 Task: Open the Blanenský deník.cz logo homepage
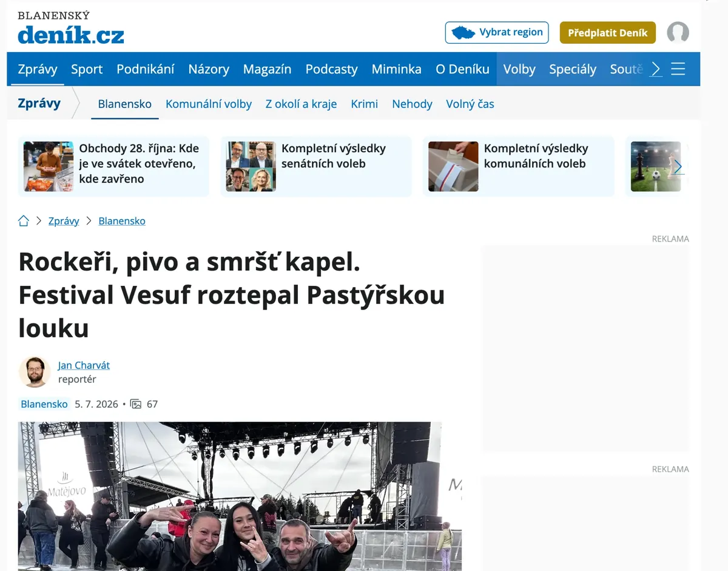tap(70, 28)
